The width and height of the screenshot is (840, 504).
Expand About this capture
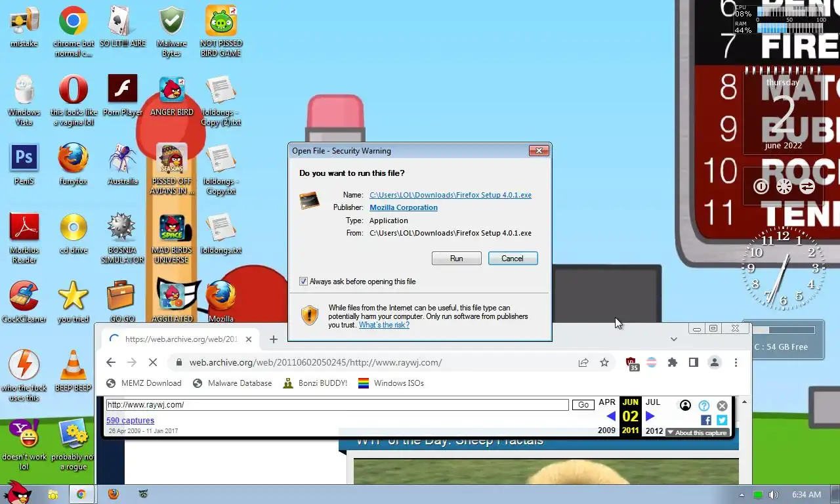[697, 432]
